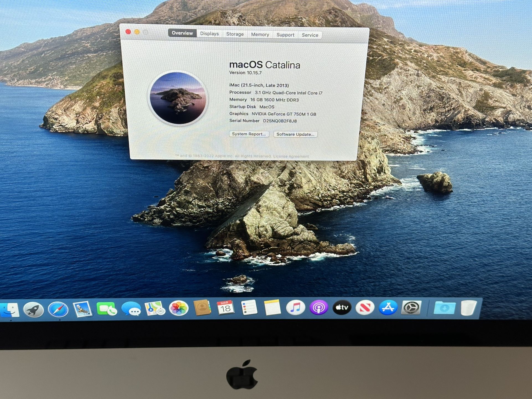Launch Launchpad rocket icon in Dock
532x399 pixels.
pyautogui.click(x=33, y=310)
